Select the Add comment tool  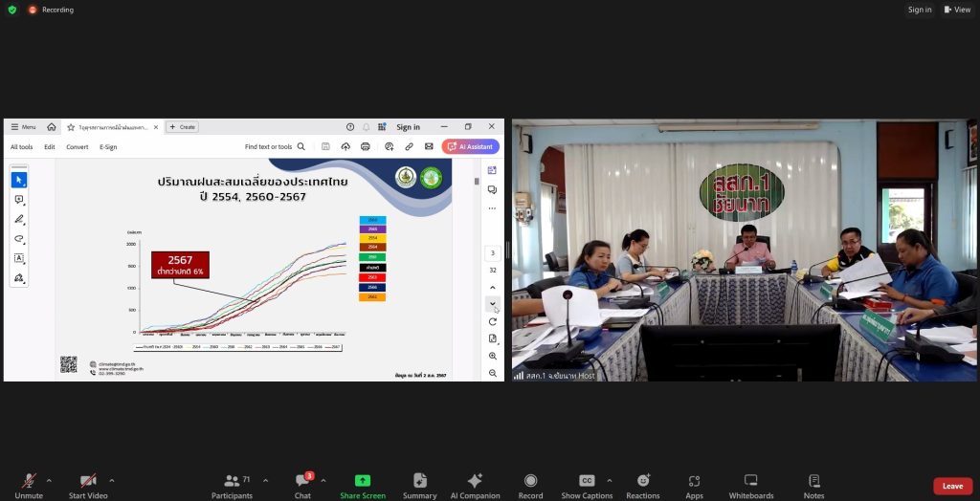pyautogui.click(x=19, y=200)
